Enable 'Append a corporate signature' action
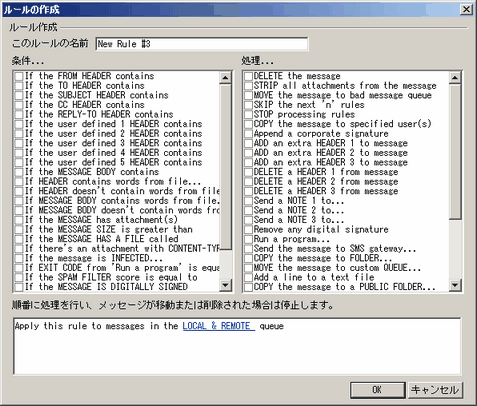Screen dimensions: 477x406 click(248, 134)
